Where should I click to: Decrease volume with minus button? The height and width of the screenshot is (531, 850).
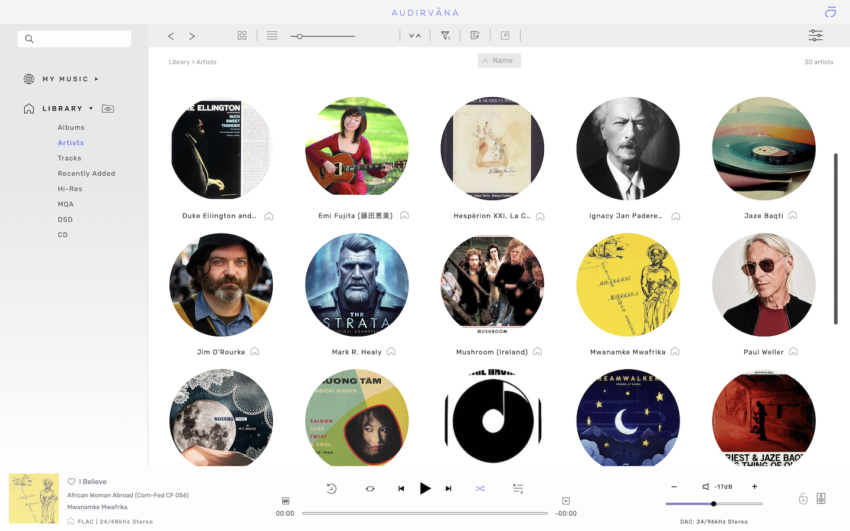(x=674, y=487)
